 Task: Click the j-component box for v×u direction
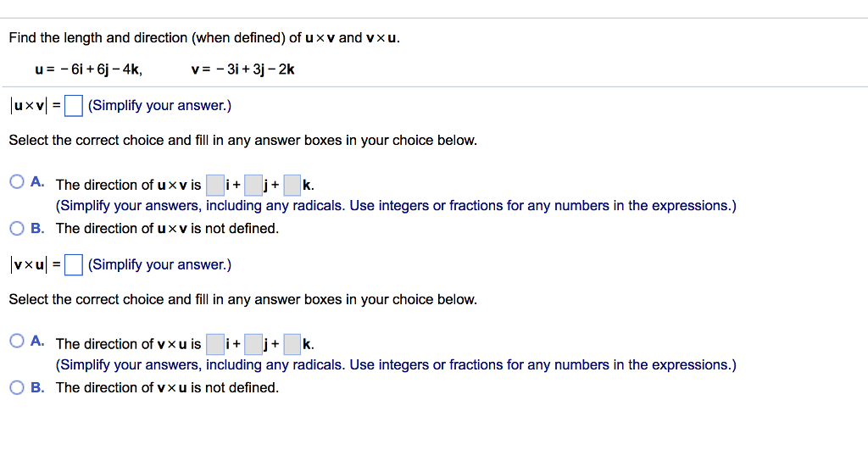pyautogui.click(x=253, y=344)
